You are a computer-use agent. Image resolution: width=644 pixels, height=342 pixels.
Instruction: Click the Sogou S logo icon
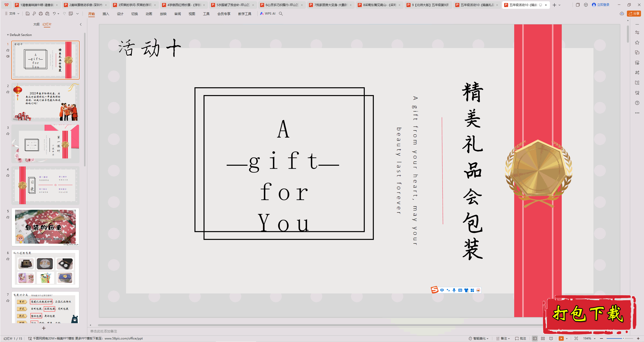(434, 290)
